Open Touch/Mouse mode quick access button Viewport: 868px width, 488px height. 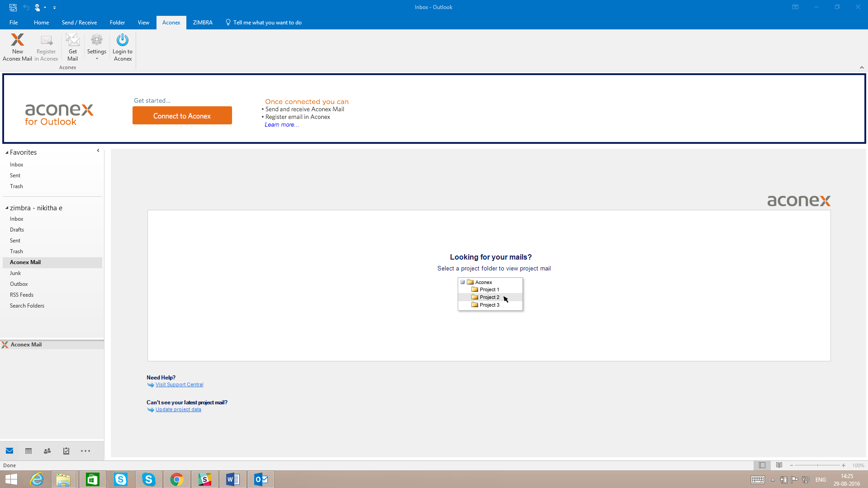pyautogui.click(x=39, y=7)
